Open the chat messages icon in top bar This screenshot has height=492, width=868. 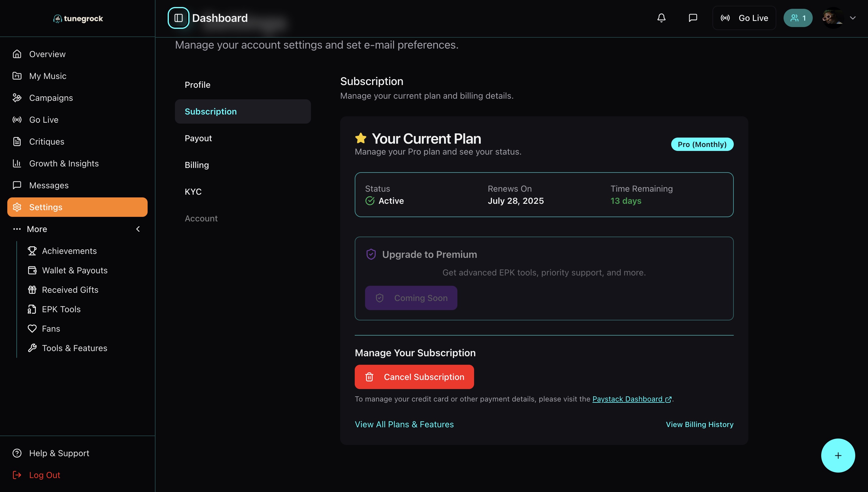[x=692, y=18]
